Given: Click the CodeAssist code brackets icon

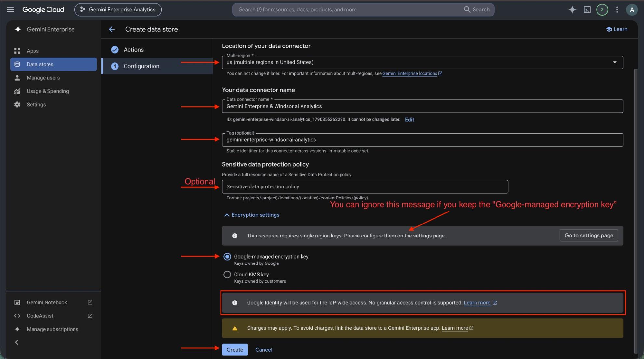Looking at the screenshot, I should point(17,316).
